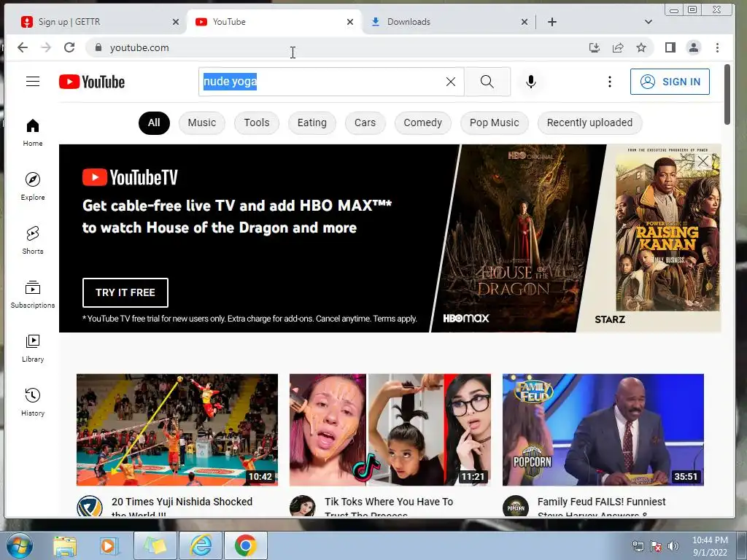This screenshot has height=560, width=747.
Task: Click the page vertical scrollbar
Action: [727, 96]
